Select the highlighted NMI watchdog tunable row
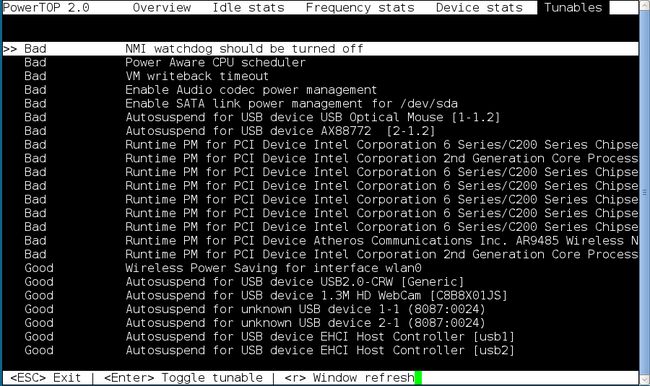This screenshot has width=650, height=386. pyautogui.click(x=320, y=49)
